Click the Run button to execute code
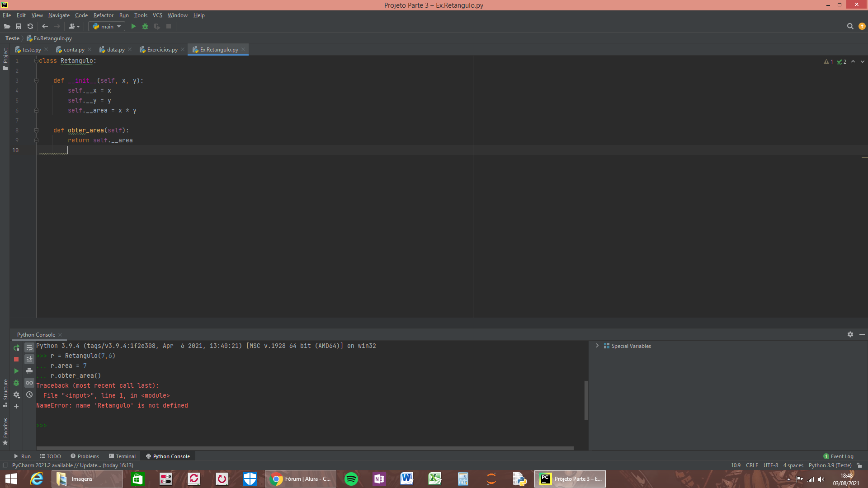 tap(133, 26)
